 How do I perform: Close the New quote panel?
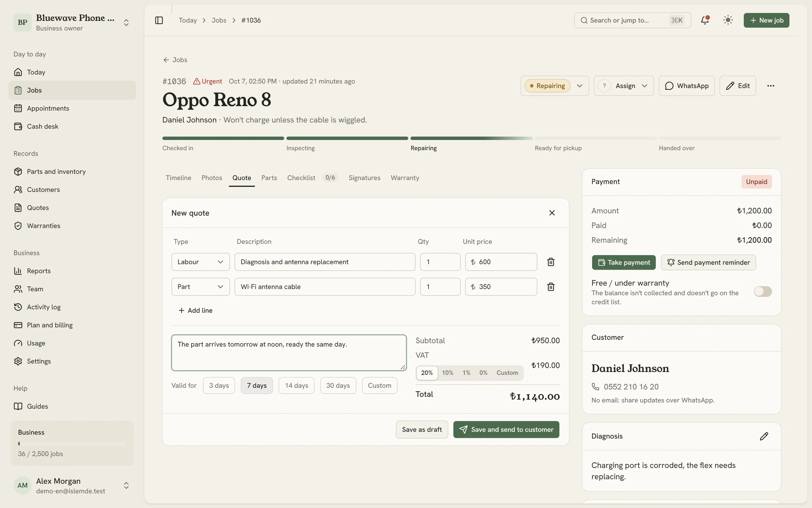pos(552,213)
